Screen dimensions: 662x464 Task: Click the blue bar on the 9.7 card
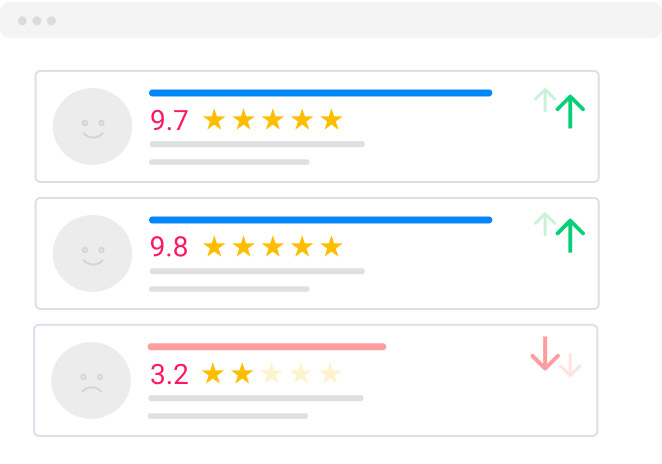pyautogui.click(x=320, y=93)
